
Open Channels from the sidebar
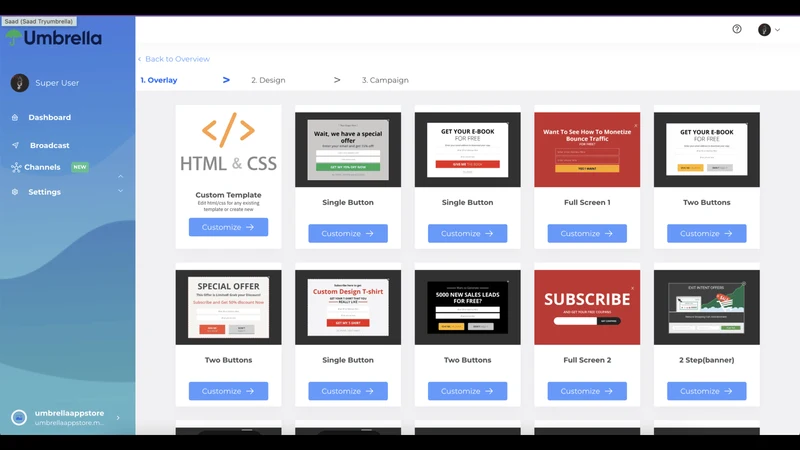42,167
